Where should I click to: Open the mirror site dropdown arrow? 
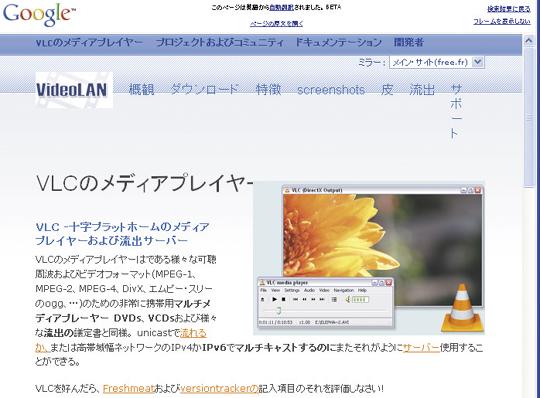477,62
